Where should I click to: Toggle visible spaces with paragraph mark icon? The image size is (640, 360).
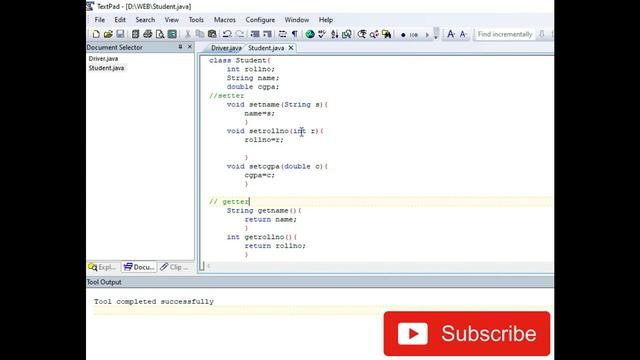click(x=295, y=34)
